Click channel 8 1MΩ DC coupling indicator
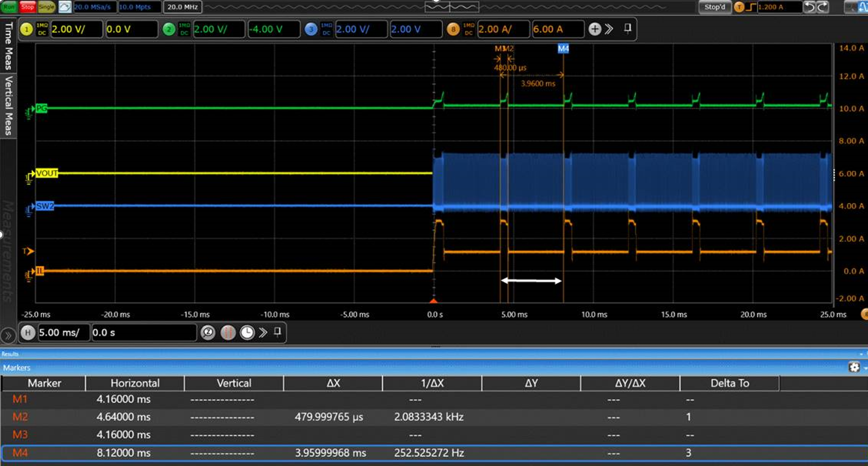868x466 pixels. point(468,29)
